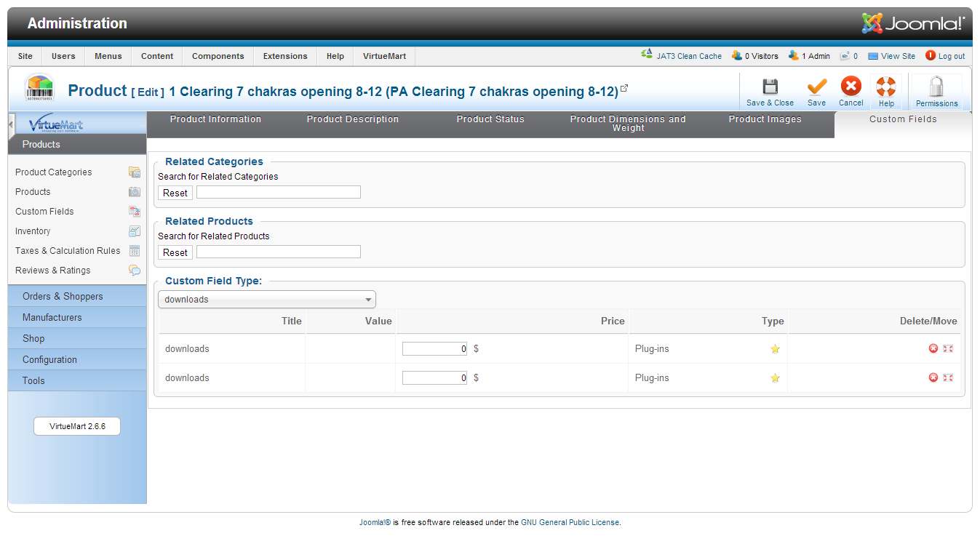Switch to the Product Images tab
Viewport: 980px width, 544px height.
765,119
